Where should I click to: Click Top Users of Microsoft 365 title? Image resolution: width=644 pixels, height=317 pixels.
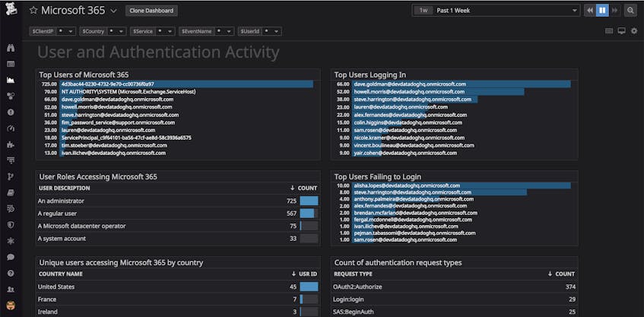[84, 74]
